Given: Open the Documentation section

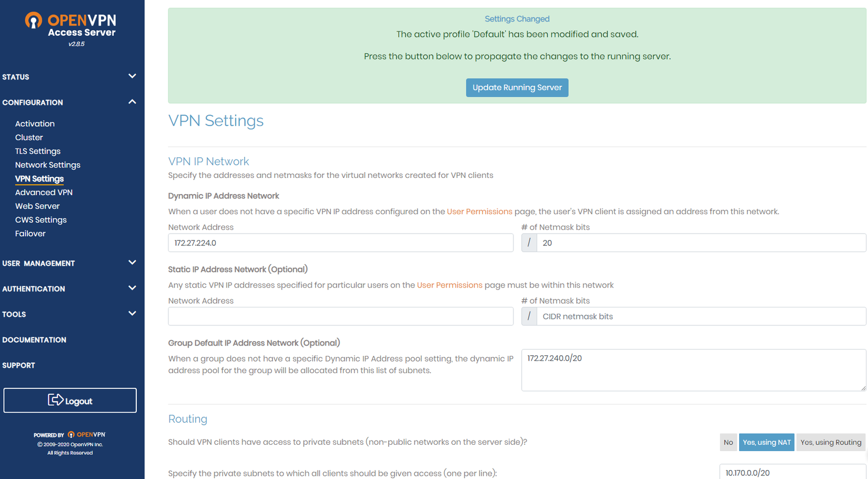Looking at the screenshot, I should tap(34, 340).
